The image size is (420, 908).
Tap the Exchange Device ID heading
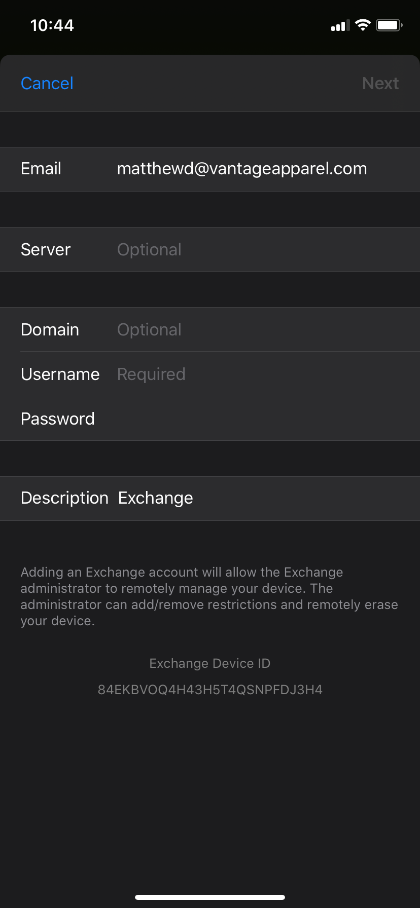pos(210,664)
